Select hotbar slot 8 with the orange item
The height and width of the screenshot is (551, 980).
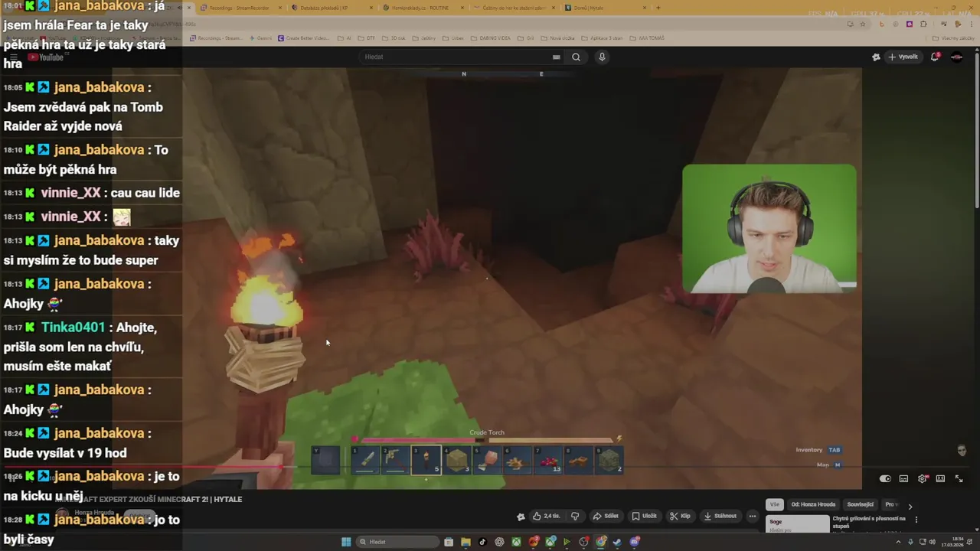[x=580, y=460]
